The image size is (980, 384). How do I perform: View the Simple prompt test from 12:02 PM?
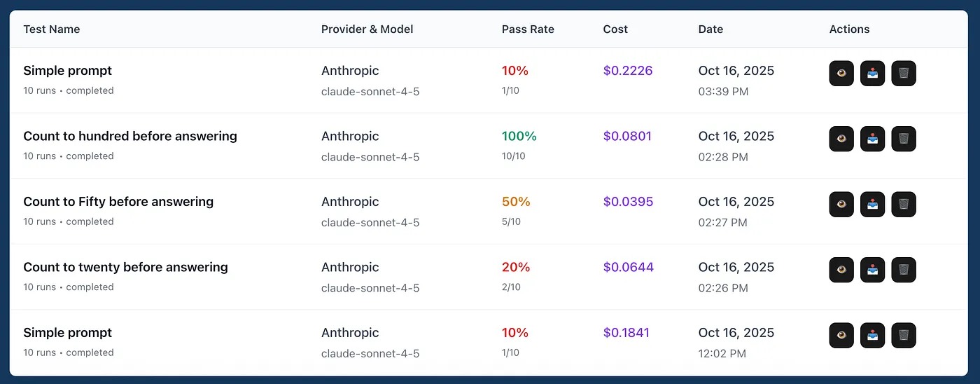(x=841, y=336)
